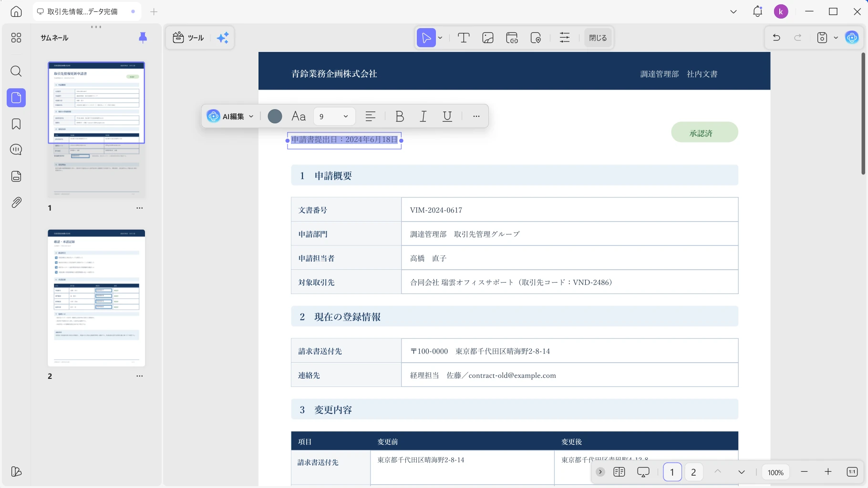
Task: Zoom out with the minus button
Action: tap(804, 472)
